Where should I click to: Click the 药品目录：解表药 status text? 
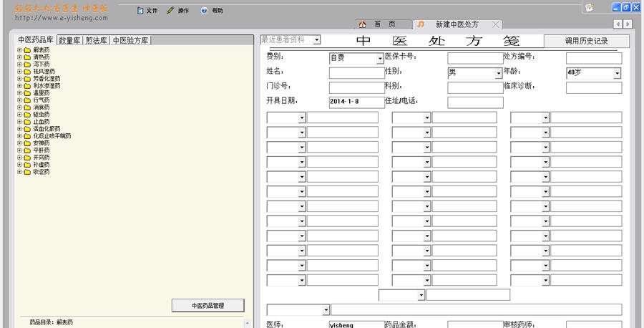(x=52, y=322)
